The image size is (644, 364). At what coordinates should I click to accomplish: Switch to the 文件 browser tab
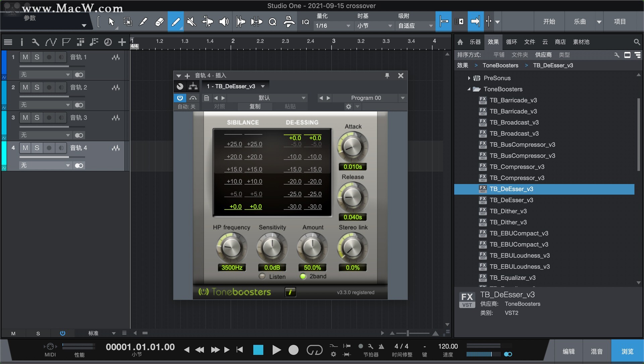[x=529, y=42]
